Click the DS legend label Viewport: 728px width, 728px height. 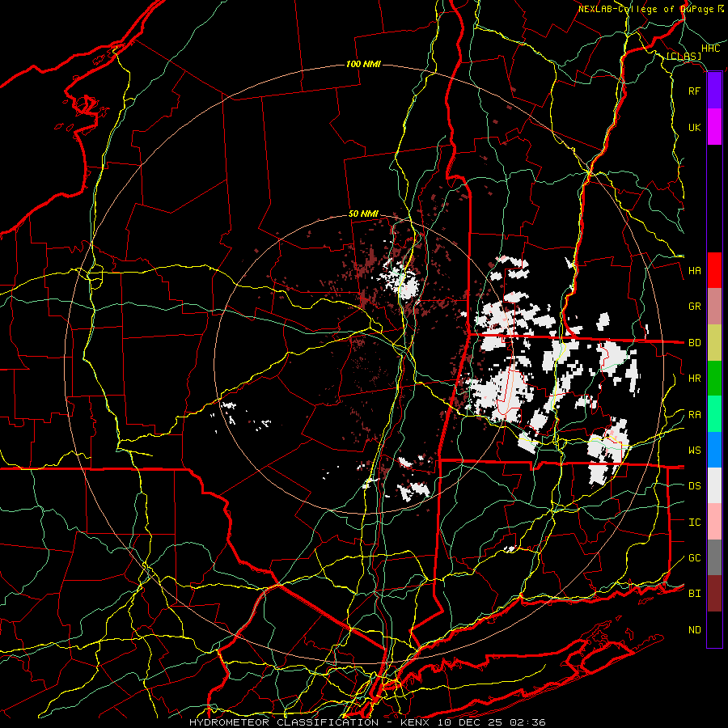pyautogui.click(x=694, y=485)
